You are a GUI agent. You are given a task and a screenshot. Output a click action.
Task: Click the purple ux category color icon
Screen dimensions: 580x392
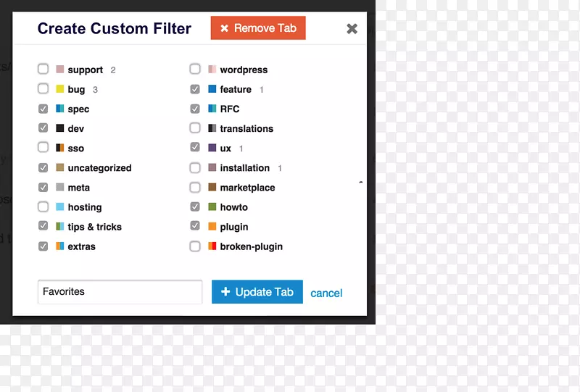tap(212, 148)
